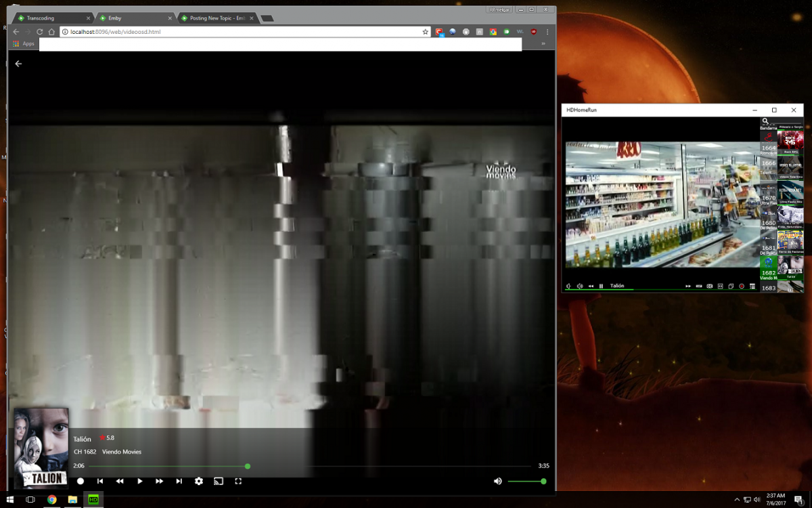Open Chrome from the taskbar
The height and width of the screenshot is (508, 812).
(51, 500)
